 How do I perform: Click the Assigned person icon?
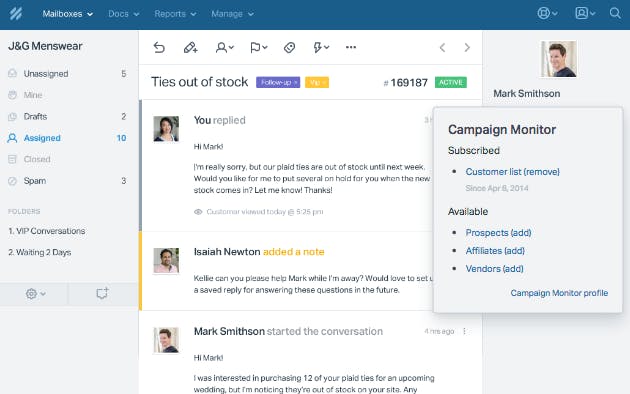tap(12, 138)
